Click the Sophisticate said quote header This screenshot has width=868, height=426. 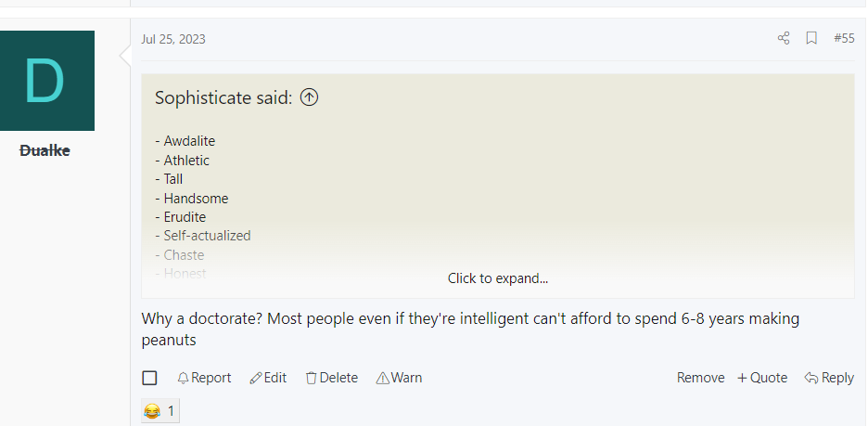[223, 97]
